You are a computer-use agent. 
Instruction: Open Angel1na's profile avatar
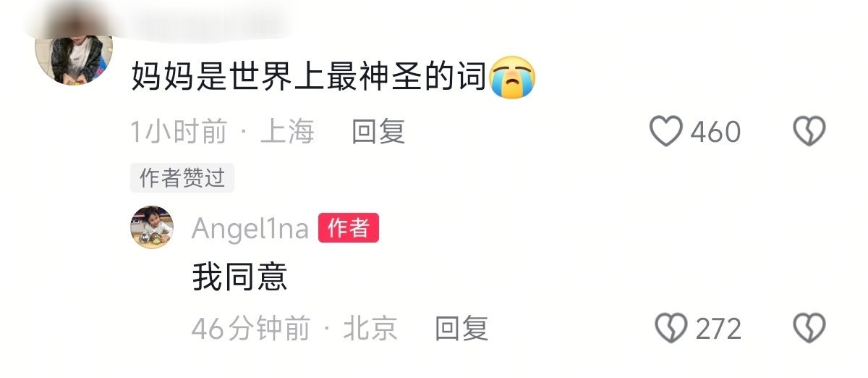(152, 227)
